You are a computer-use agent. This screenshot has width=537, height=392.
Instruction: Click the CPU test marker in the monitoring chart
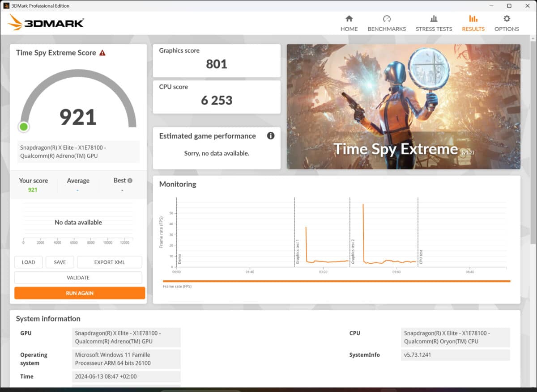click(x=421, y=257)
